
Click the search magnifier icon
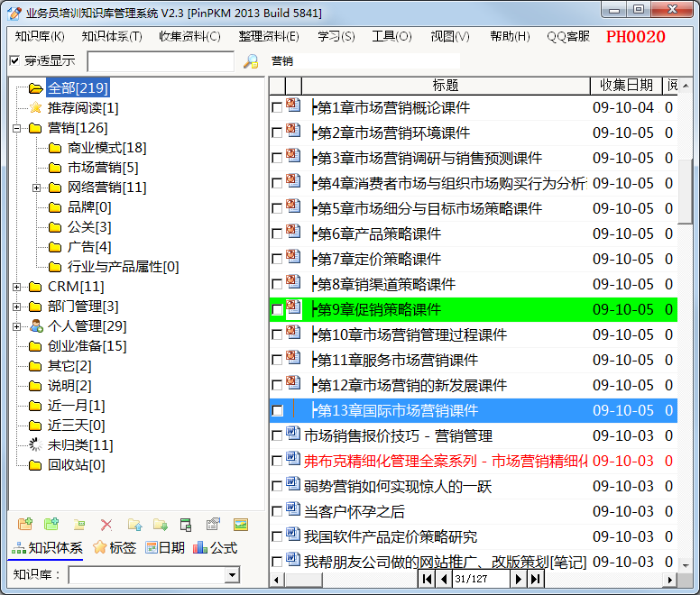(251, 61)
